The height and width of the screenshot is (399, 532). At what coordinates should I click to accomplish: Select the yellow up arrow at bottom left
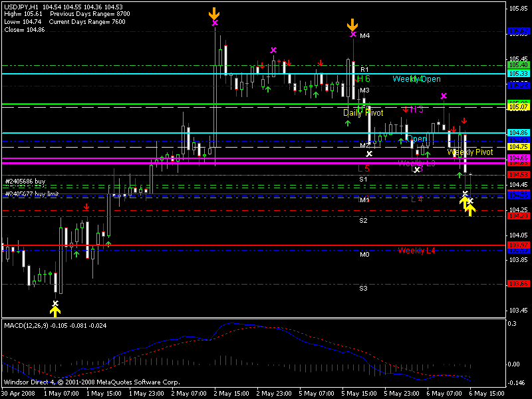(x=55, y=309)
